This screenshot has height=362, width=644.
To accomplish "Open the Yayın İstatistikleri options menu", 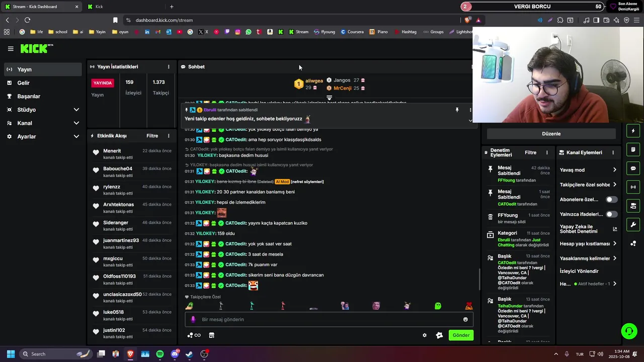I will (x=169, y=66).
